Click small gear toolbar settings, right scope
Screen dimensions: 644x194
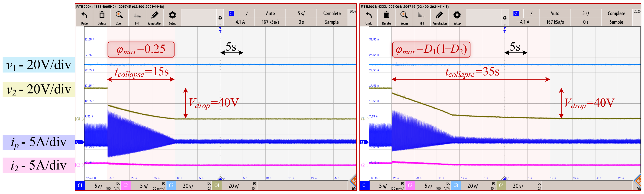tap(504, 18)
